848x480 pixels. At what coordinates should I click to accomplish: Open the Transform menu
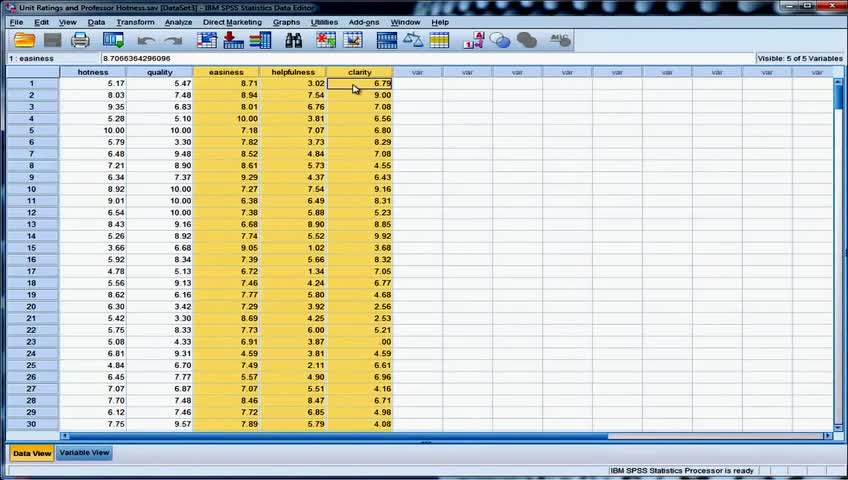click(x=135, y=22)
